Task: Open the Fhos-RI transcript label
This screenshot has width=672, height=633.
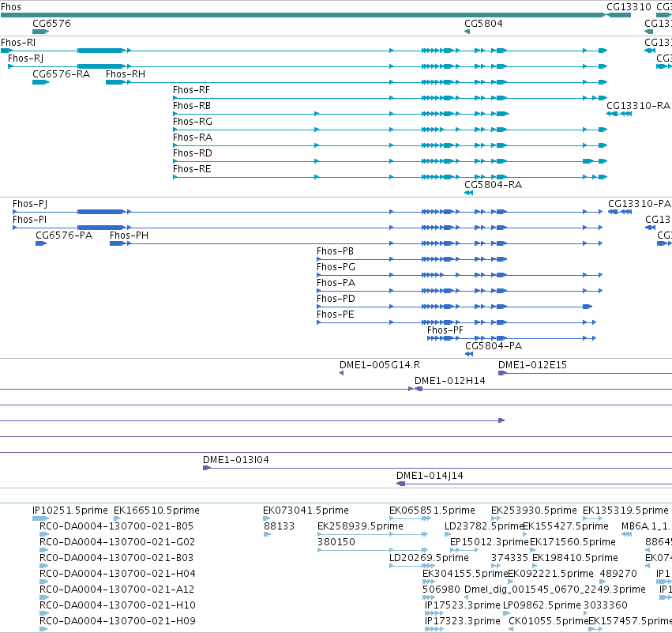Action: pos(18,43)
